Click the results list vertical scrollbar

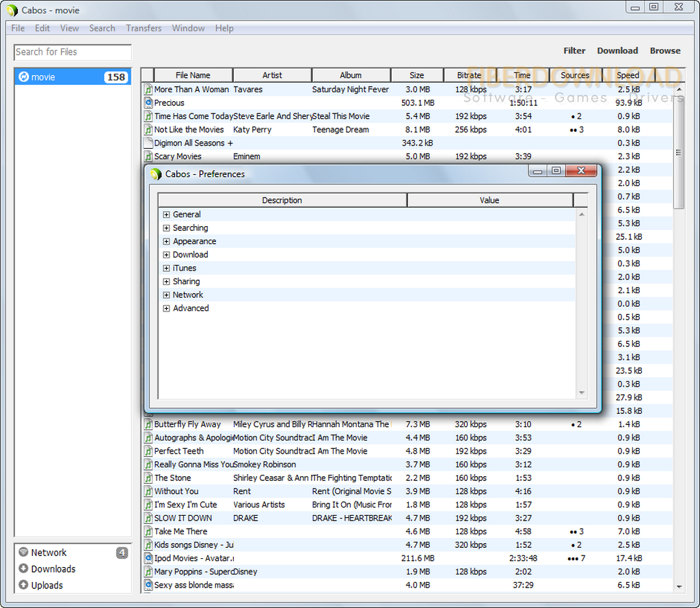[x=679, y=342]
